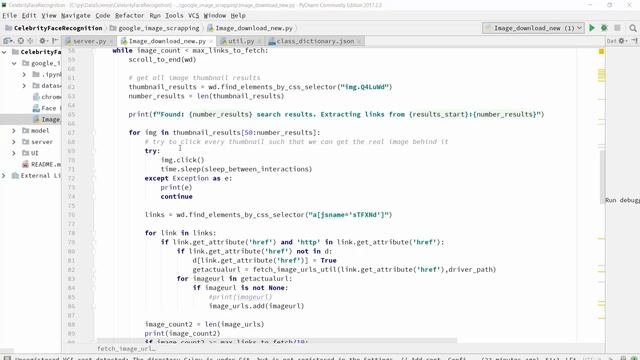Select the Face file in project tree
The image size is (640, 360).
pos(47,108)
